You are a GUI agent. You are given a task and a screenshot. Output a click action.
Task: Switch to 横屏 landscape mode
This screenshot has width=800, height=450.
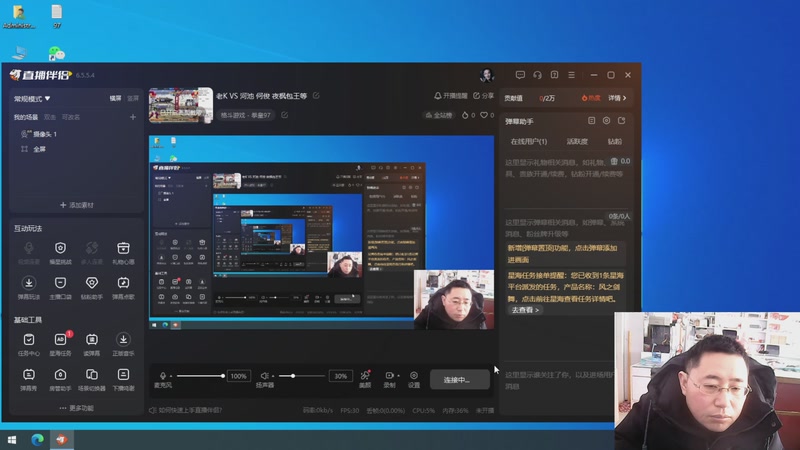tap(116, 98)
